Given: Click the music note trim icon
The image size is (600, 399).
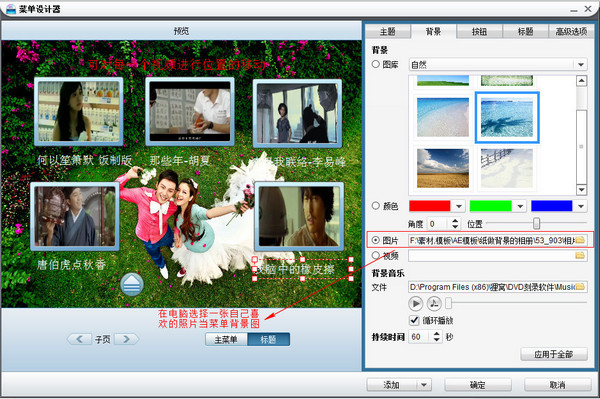Looking at the screenshot, I should [x=434, y=304].
